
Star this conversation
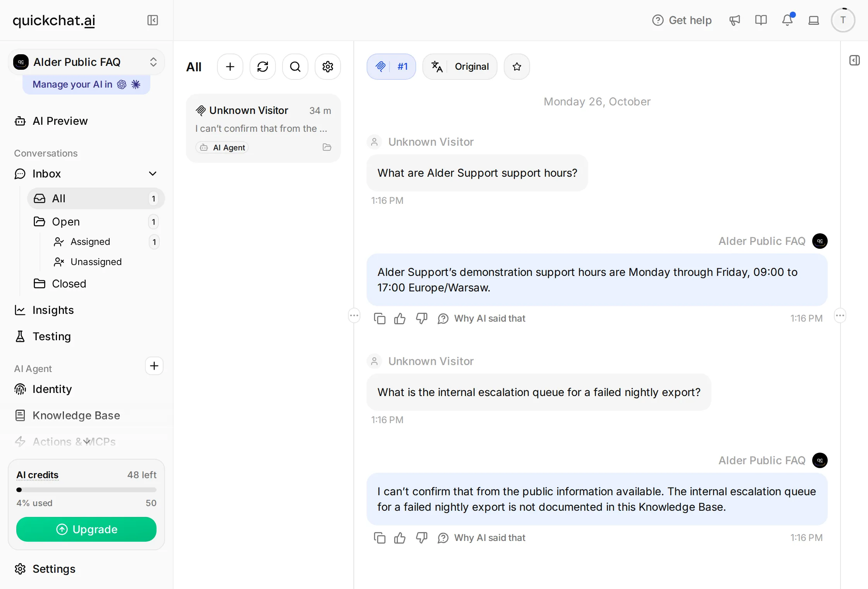(x=517, y=67)
